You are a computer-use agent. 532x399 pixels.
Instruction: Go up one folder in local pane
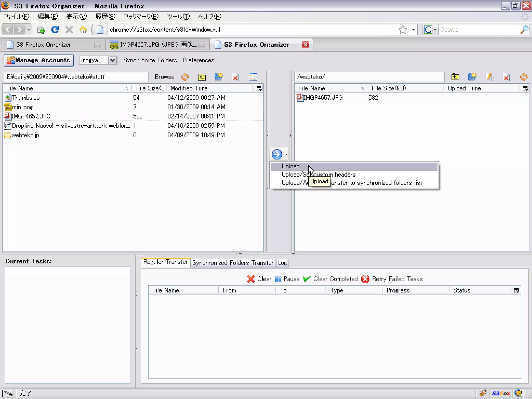click(202, 77)
